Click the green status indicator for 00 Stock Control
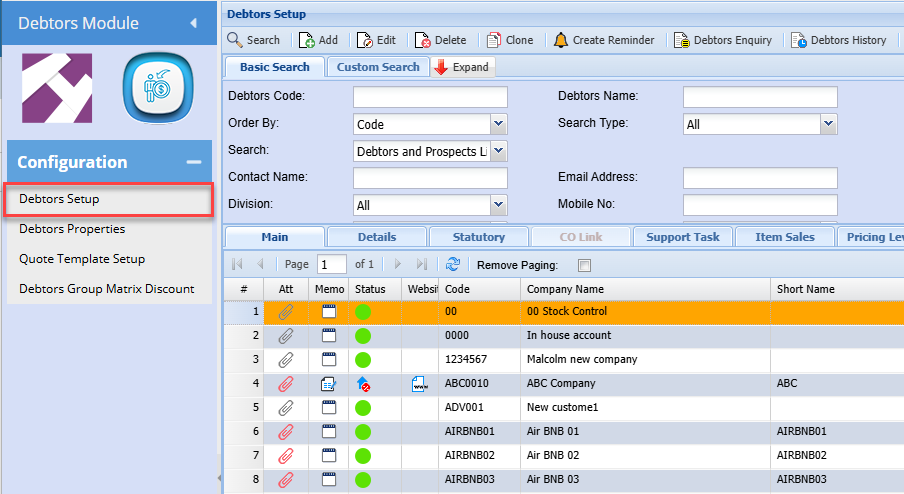The height and width of the screenshot is (494, 904). (362, 311)
